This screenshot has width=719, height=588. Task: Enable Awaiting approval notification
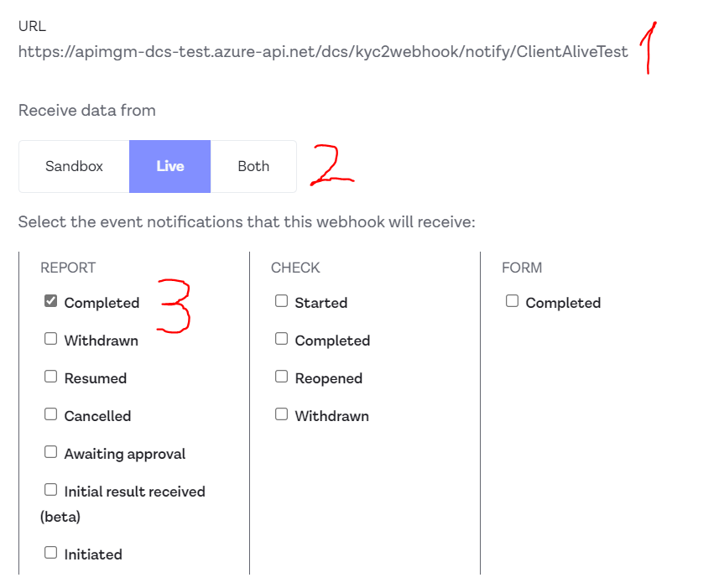click(51, 452)
